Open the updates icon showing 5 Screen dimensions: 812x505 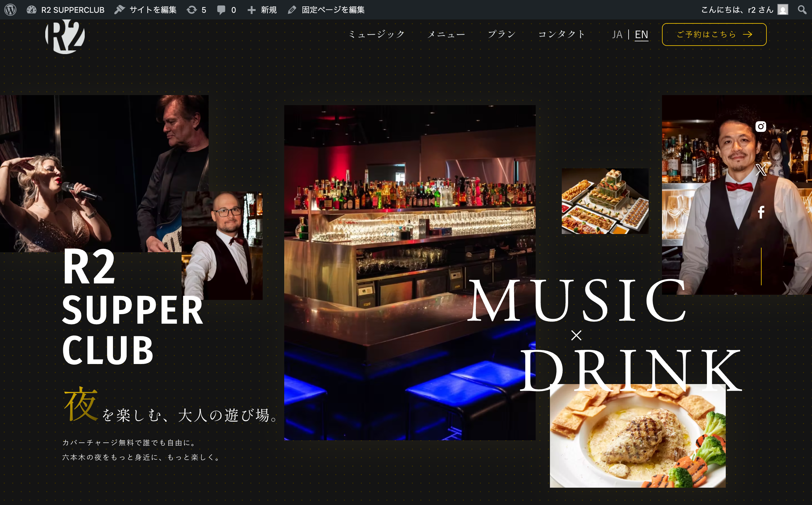click(x=196, y=10)
